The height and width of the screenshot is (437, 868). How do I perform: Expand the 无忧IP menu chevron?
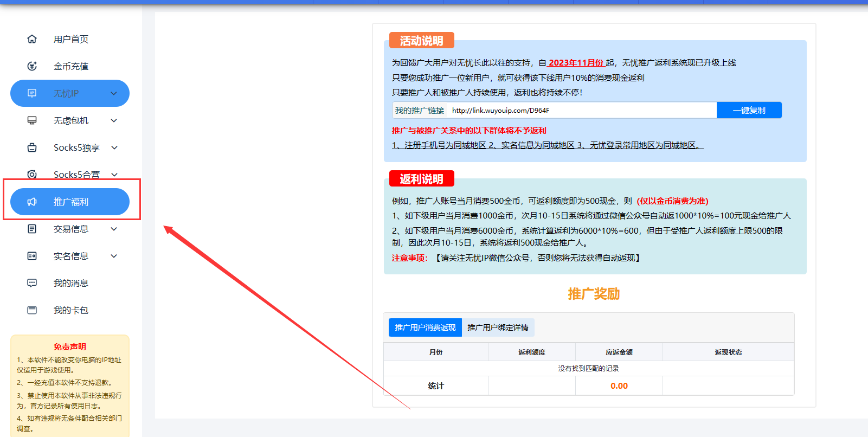click(x=114, y=93)
